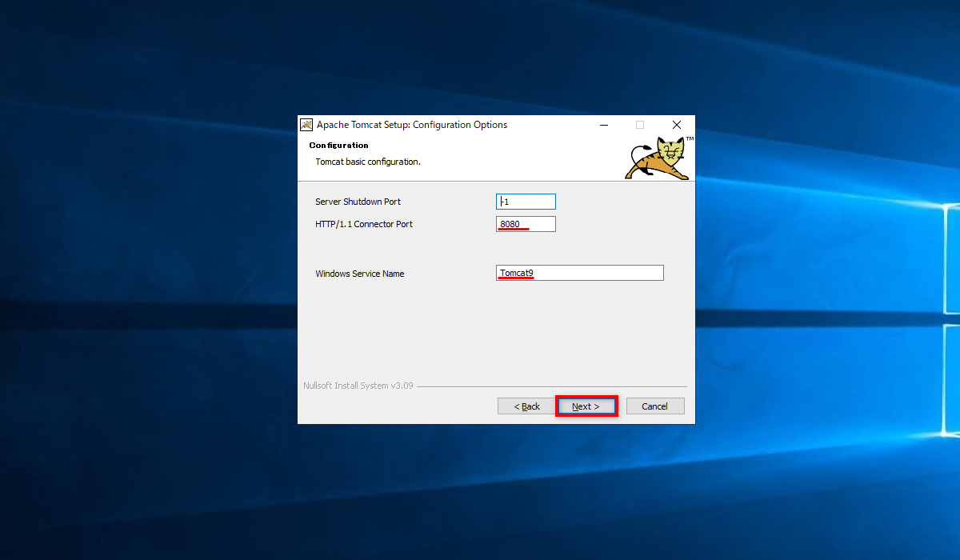Click the 'Configuration' heading
The image size is (960, 560).
coord(338,146)
